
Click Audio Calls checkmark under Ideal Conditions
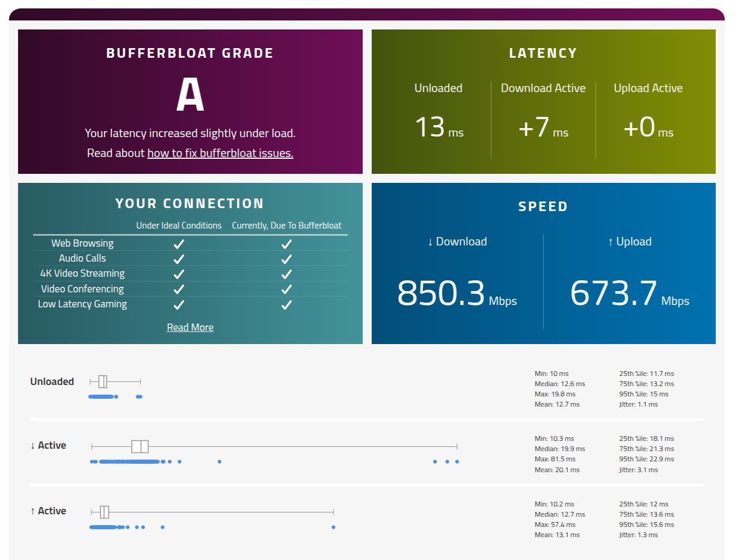(x=179, y=259)
